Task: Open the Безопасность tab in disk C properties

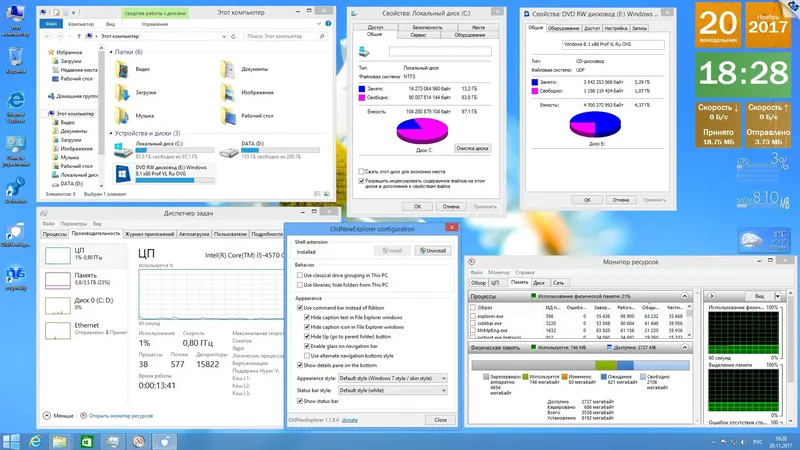Action: [428, 27]
